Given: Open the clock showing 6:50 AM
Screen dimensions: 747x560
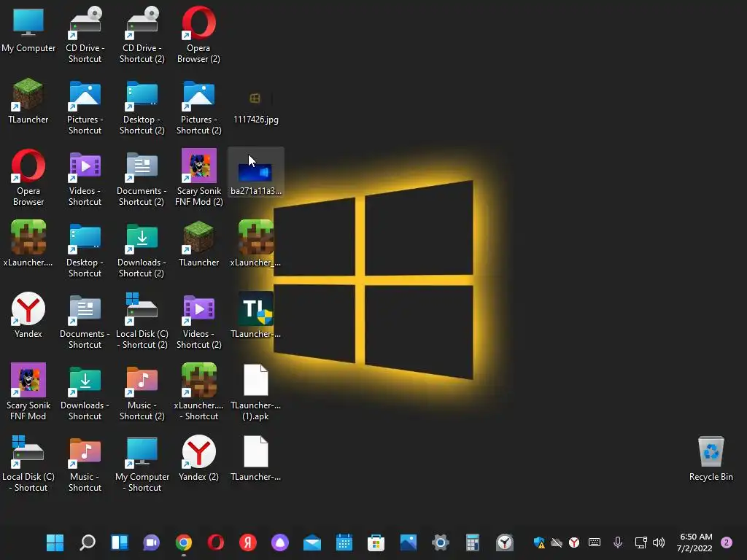Looking at the screenshot, I should (695, 542).
